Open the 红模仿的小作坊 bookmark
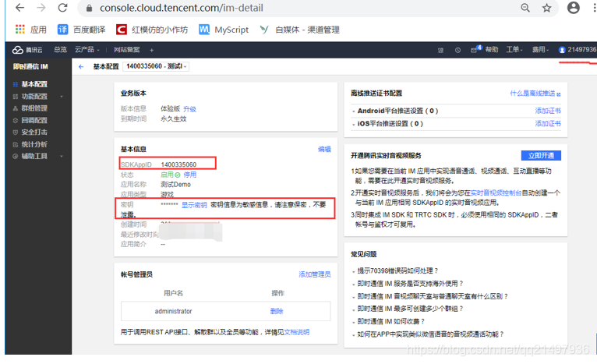 (x=152, y=30)
